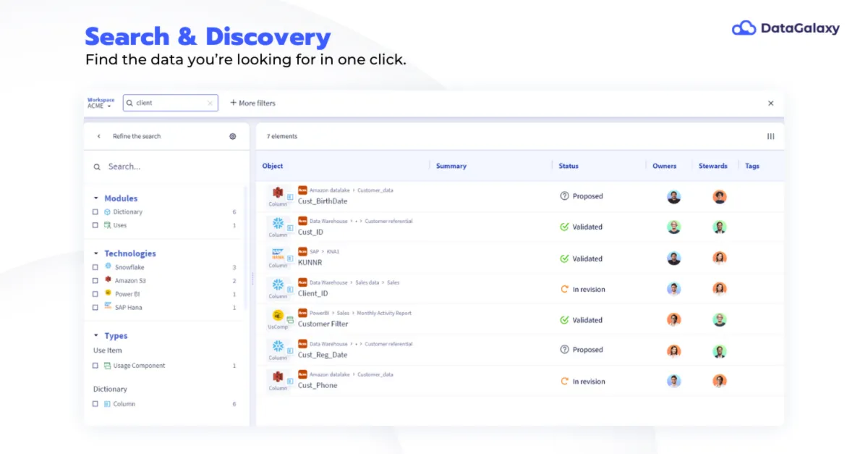Go back using arrow beside 'Refine the search'

pos(99,136)
